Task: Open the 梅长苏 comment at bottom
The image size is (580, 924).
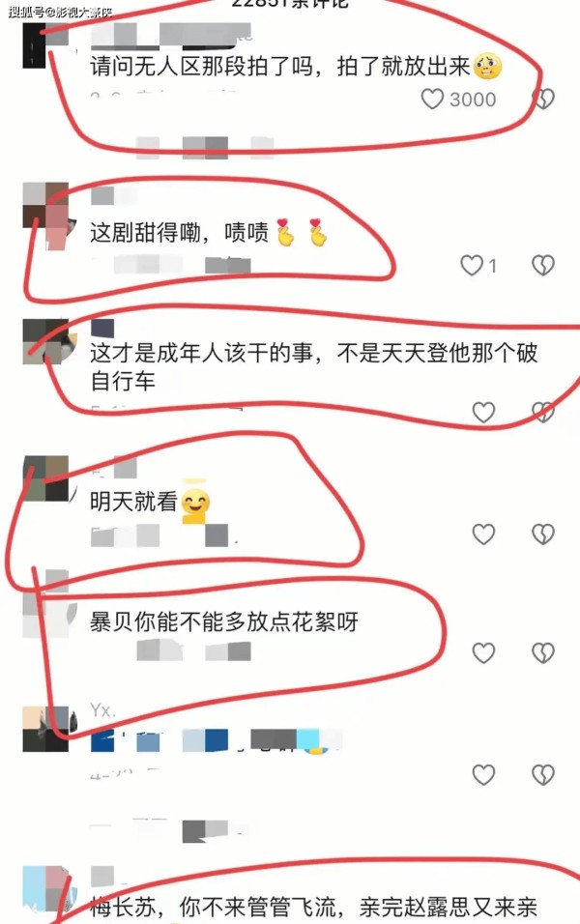Action: pyautogui.click(x=313, y=908)
